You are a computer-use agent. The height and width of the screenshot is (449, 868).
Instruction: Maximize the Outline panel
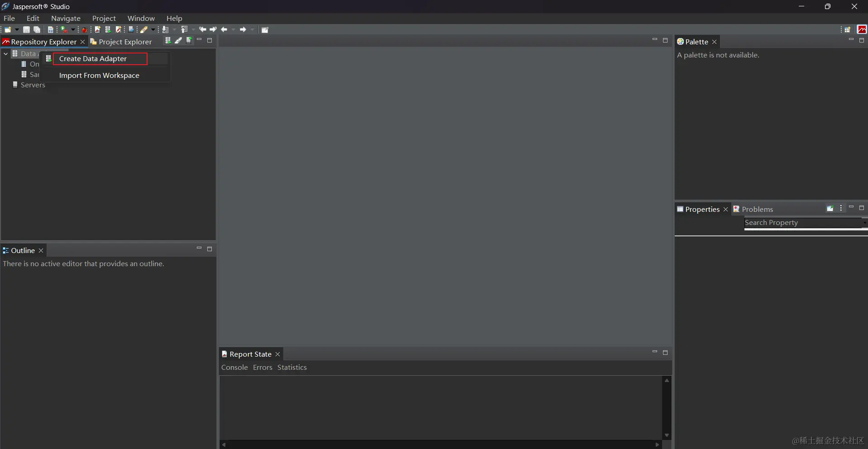point(210,249)
